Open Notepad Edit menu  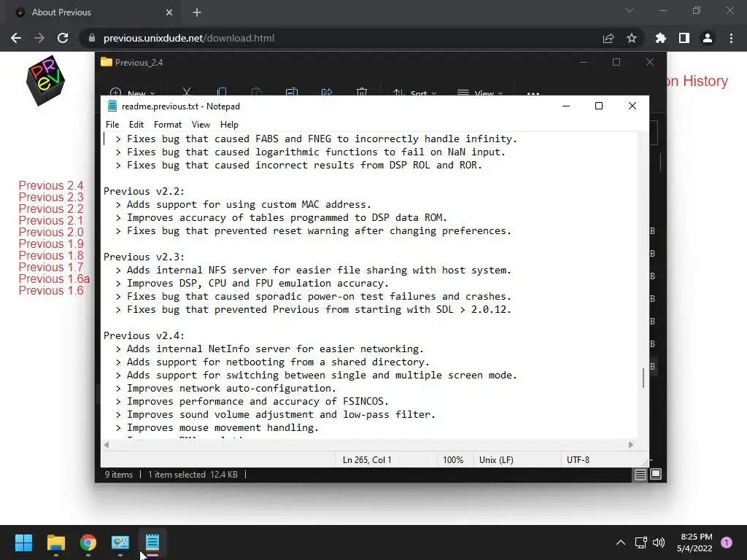[x=136, y=124]
